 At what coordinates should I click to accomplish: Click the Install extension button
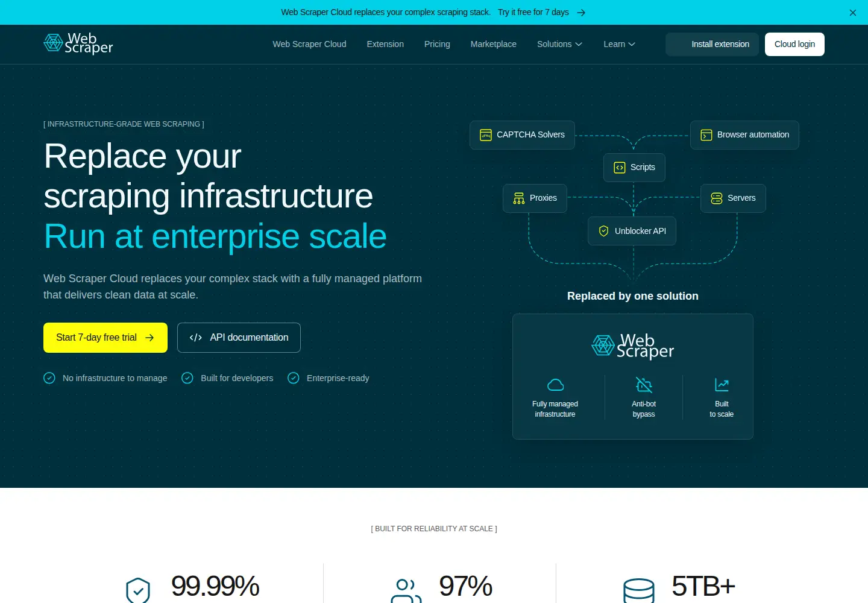[x=712, y=44]
